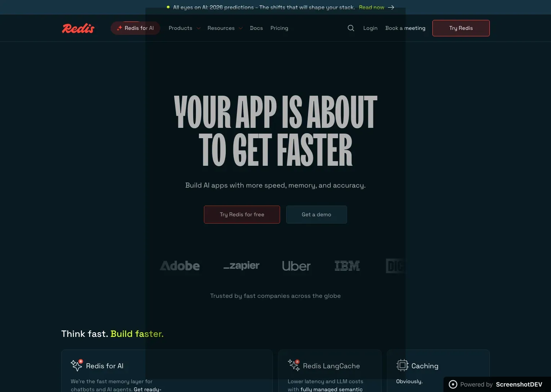This screenshot has width=551, height=392.
Task: Expand the Resources dropdown chevron
Action: pyautogui.click(x=240, y=28)
